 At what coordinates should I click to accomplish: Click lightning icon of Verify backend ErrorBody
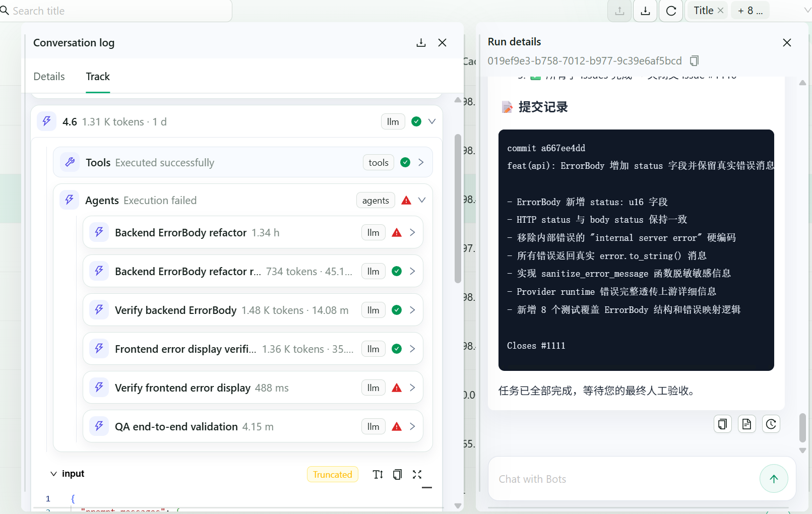coord(99,310)
